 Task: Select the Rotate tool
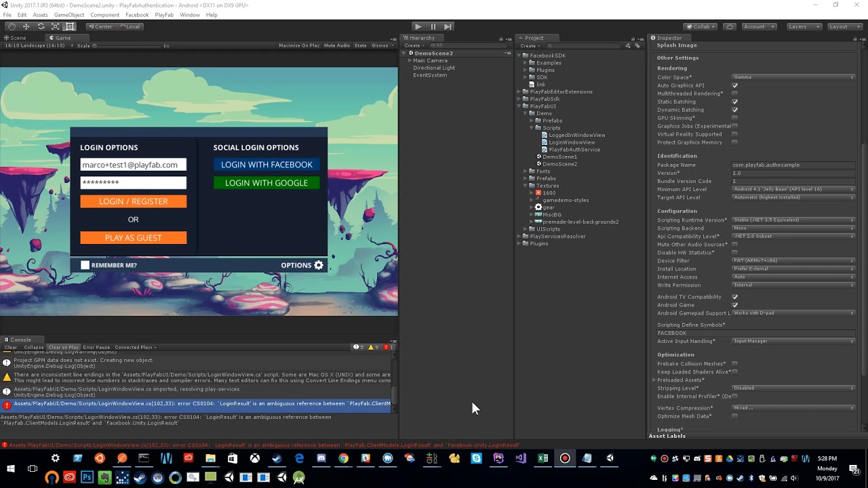pos(41,26)
